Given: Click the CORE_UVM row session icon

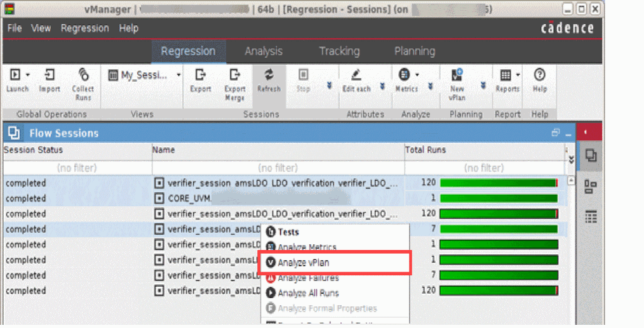Looking at the screenshot, I should click(159, 199).
